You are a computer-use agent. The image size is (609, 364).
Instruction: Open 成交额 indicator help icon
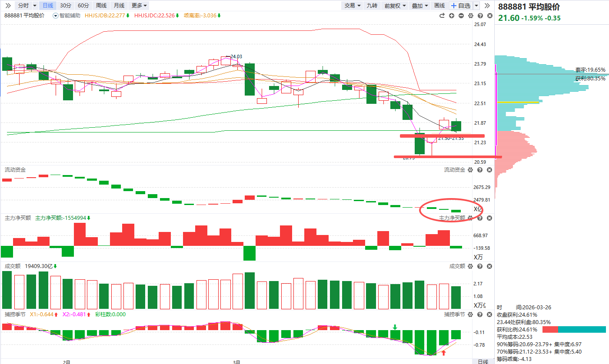coord(479,266)
